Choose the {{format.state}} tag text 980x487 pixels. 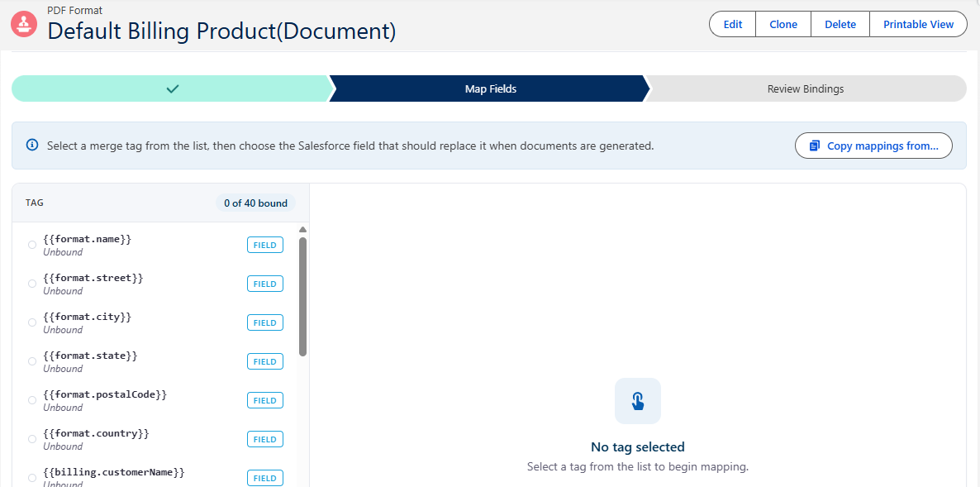click(x=90, y=355)
